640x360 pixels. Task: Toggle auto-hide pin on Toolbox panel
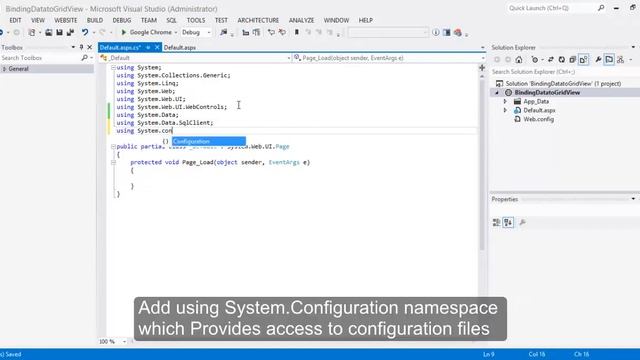81,47
